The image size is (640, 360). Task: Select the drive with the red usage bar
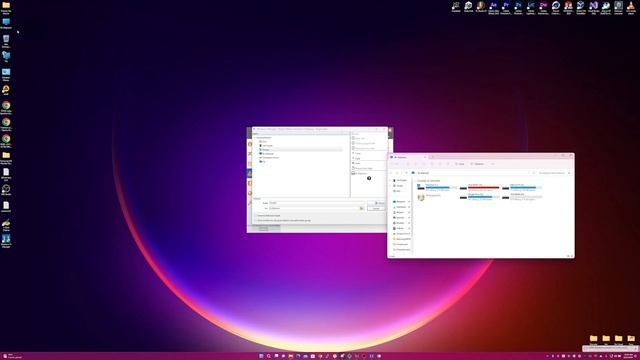click(x=480, y=187)
